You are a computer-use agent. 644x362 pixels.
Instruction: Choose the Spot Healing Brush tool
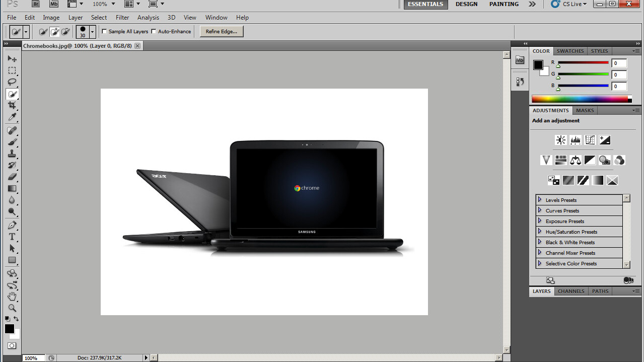[x=12, y=131]
